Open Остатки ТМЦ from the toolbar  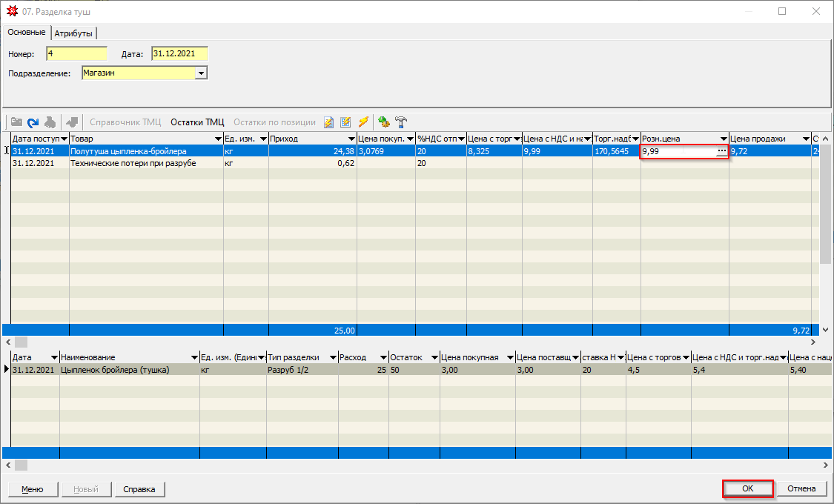[x=197, y=122]
